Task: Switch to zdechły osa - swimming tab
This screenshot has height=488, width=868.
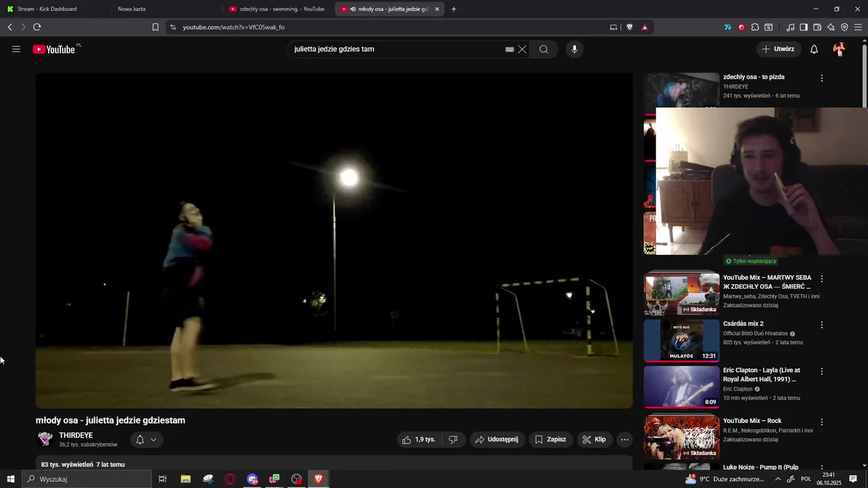Action: pos(278,9)
